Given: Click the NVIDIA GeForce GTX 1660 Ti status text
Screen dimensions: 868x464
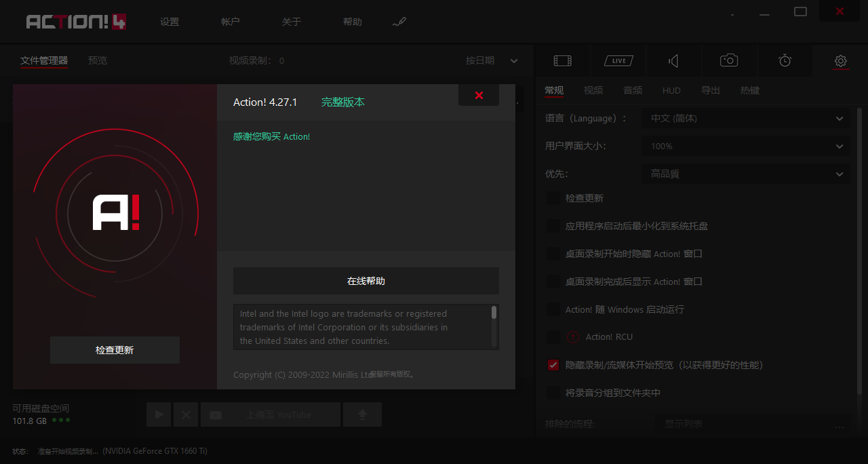Looking at the screenshot, I should click(155, 450).
